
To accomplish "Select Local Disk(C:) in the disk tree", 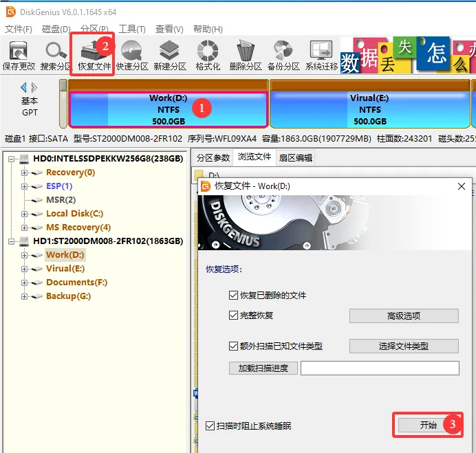I will 75,214.
